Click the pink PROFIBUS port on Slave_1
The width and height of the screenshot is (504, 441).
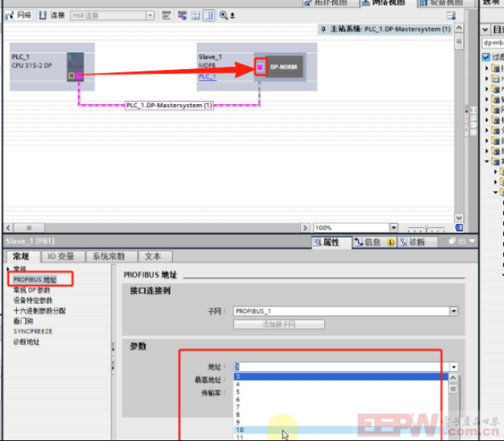pos(260,67)
